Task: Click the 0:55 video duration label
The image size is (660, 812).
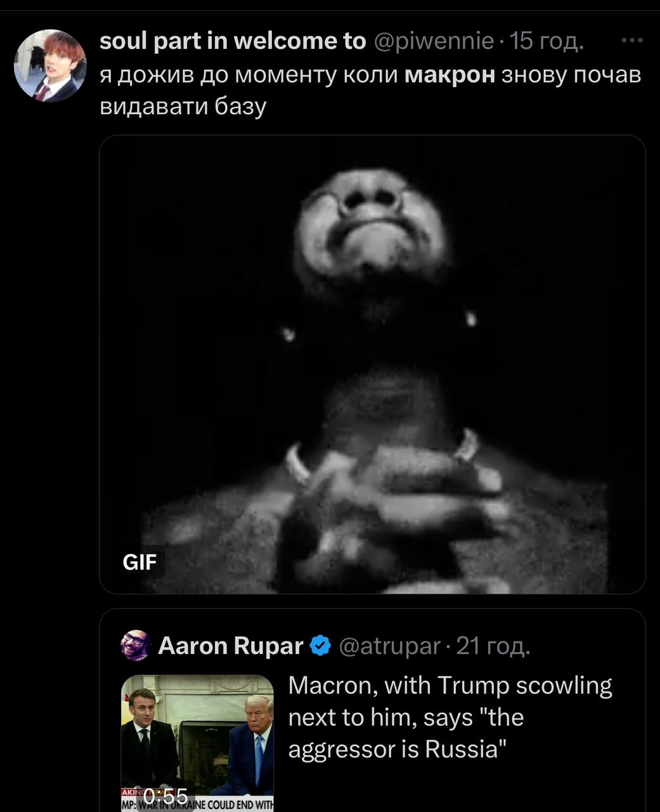Action: tap(165, 796)
